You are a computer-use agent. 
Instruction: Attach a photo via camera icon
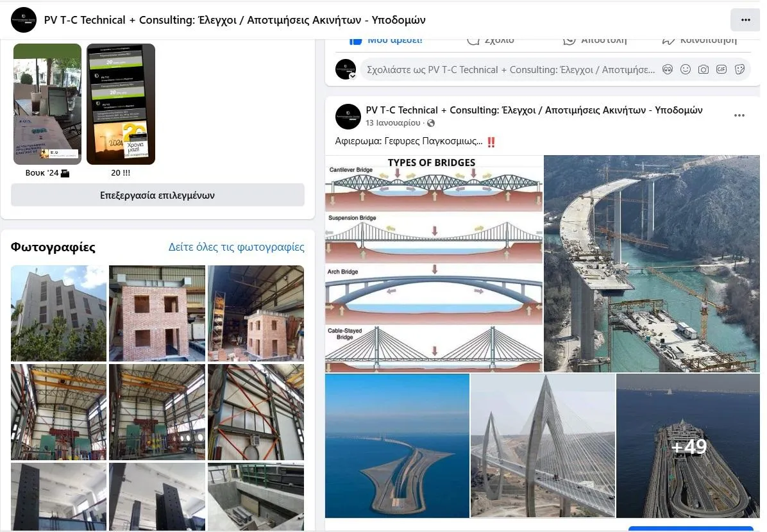tap(703, 69)
